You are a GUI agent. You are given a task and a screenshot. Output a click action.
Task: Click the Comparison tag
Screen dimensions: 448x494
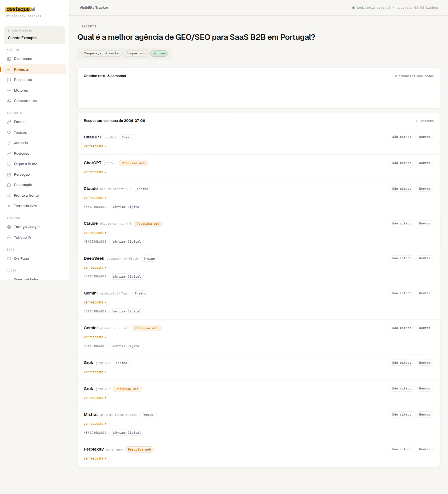click(x=136, y=54)
